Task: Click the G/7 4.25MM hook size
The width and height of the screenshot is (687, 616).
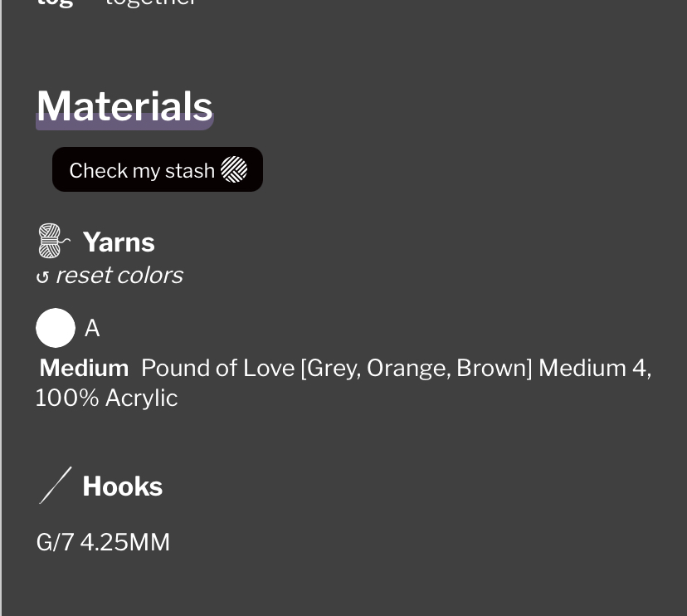Action: pyautogui.click(x=103, y=542)
